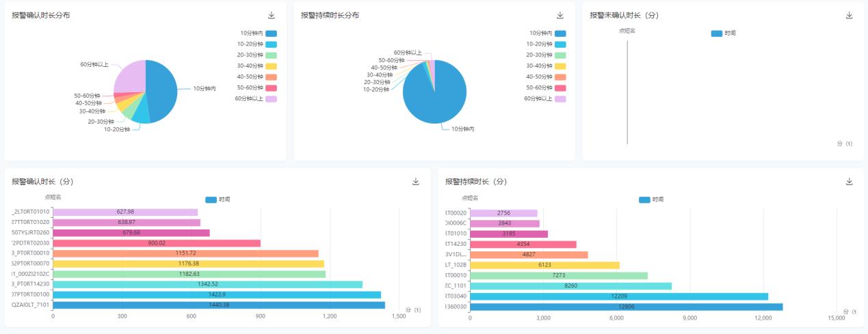Select the pink bar showing 900.02
868x334 pixels.
pyautogui.click(x=157, y=243)
